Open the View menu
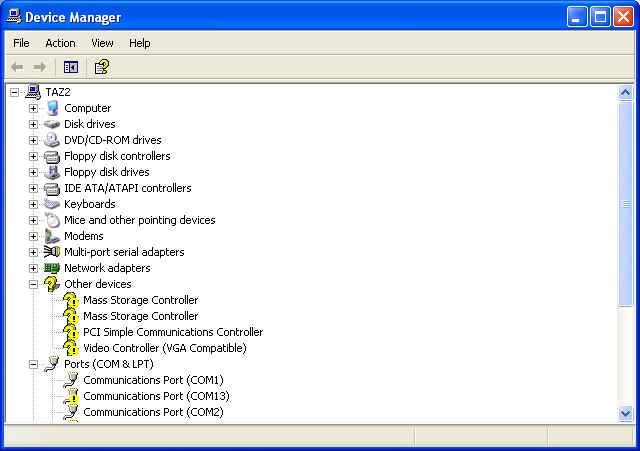The width and height of the screenshot is (640, 451). coord(102,43)
